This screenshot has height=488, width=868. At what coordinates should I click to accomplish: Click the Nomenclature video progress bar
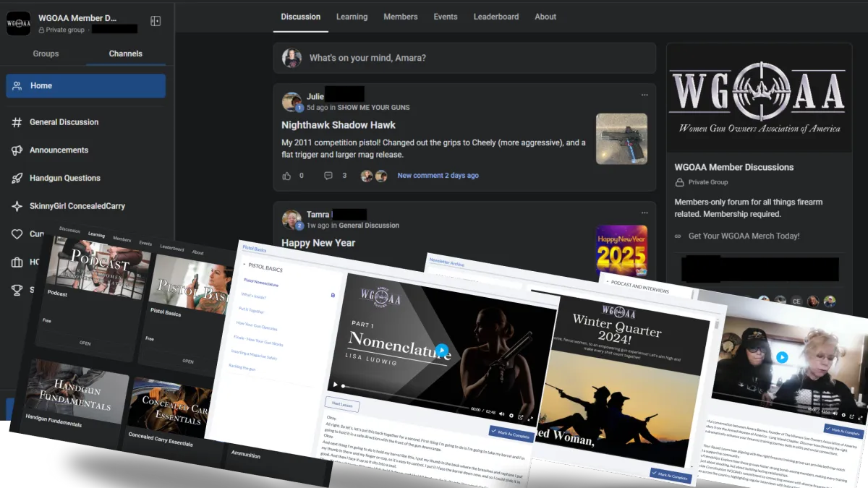coord(405,396)
